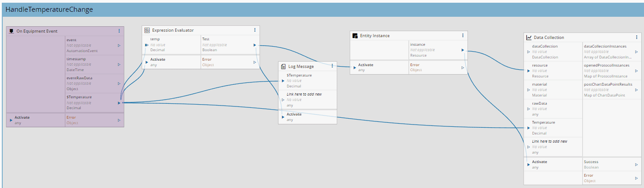Open the Log Message three-dot menu
The height and width of the screenshot is (188, 644).
tap(332, 66)
